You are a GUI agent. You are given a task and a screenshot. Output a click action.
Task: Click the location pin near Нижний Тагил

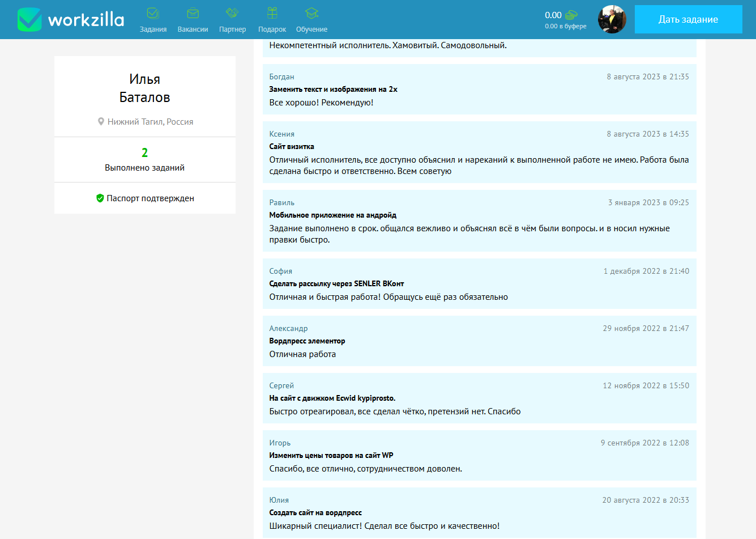(101, 122)
